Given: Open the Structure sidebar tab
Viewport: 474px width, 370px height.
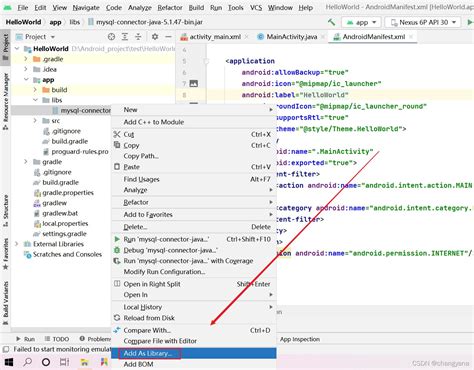Looking at the screenshot, I should pos(5,211).
